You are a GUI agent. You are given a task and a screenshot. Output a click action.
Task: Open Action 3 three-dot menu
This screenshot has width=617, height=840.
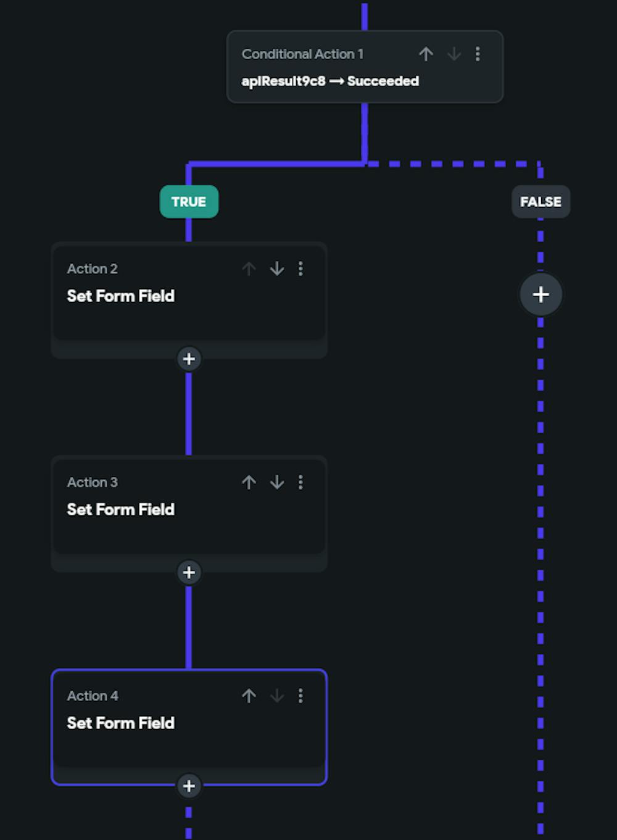[x=300, y=482]
